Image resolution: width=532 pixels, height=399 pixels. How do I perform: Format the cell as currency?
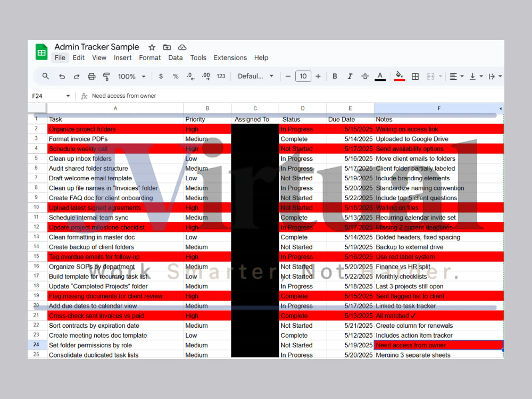(x=161, y=76)
